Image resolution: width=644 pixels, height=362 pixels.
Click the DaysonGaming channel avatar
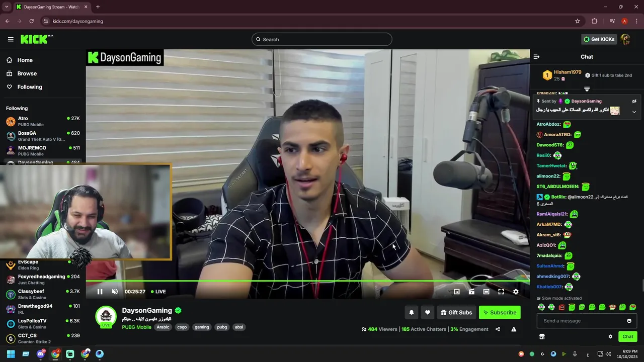[x=106, y=317]
